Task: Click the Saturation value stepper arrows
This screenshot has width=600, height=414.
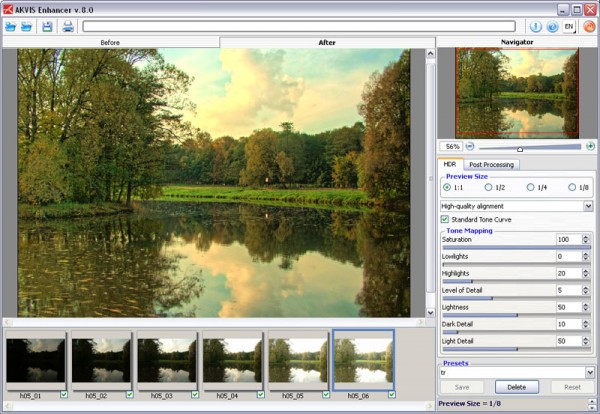Action: [x=586, y=240]
